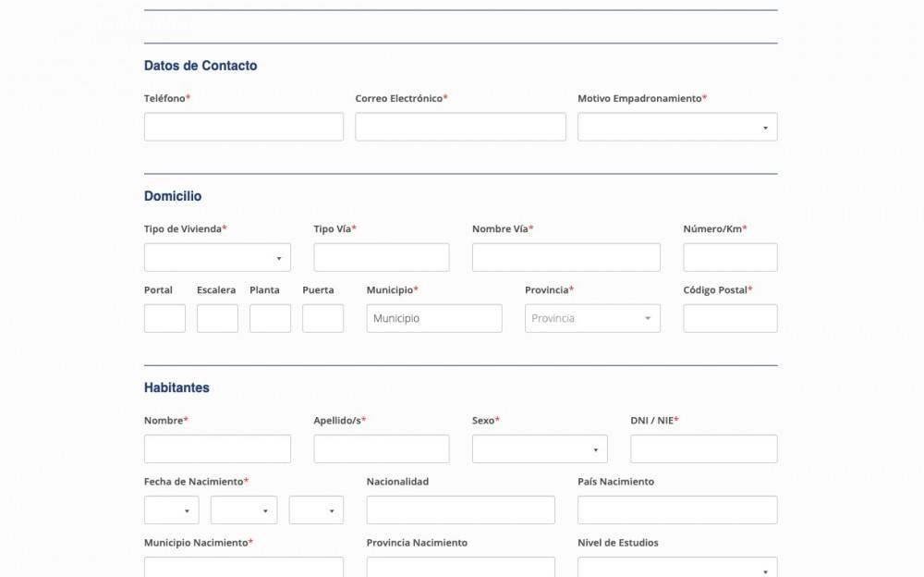Click the DNI / NIE field
The image size is (924, 577).
click(704, 448)
